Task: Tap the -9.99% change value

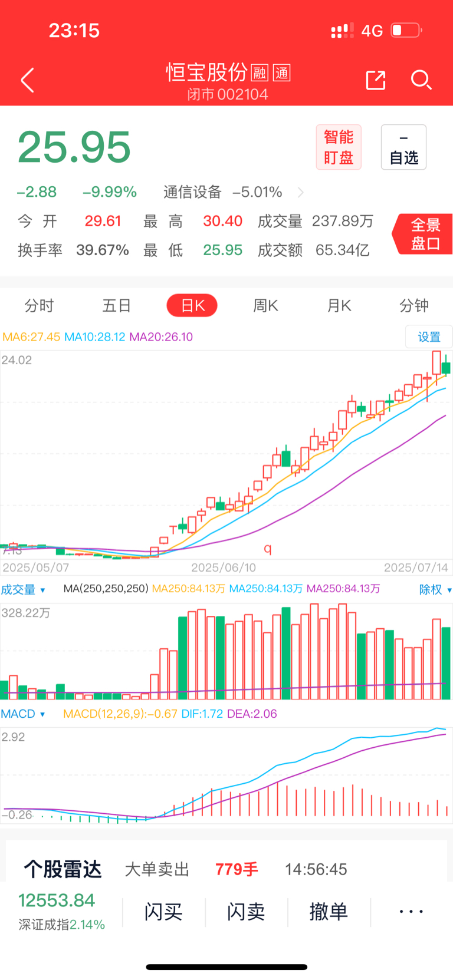Action: click(x=110, y=192)
